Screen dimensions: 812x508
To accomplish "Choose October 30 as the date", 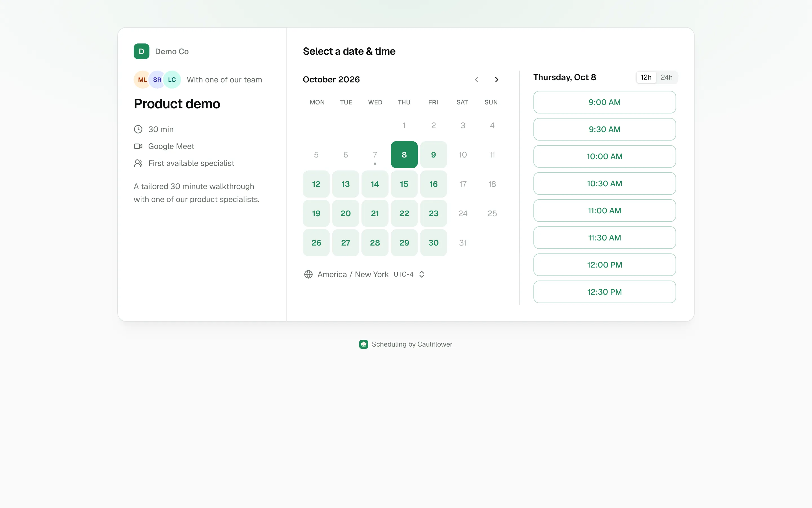I will 434,243.
